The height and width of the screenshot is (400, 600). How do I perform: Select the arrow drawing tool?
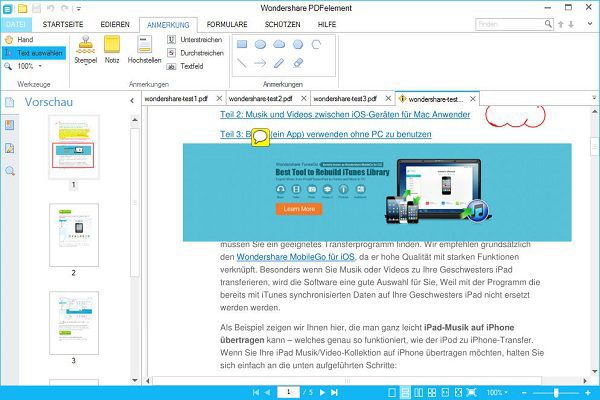pyautogui.click(x=260, y=63)
